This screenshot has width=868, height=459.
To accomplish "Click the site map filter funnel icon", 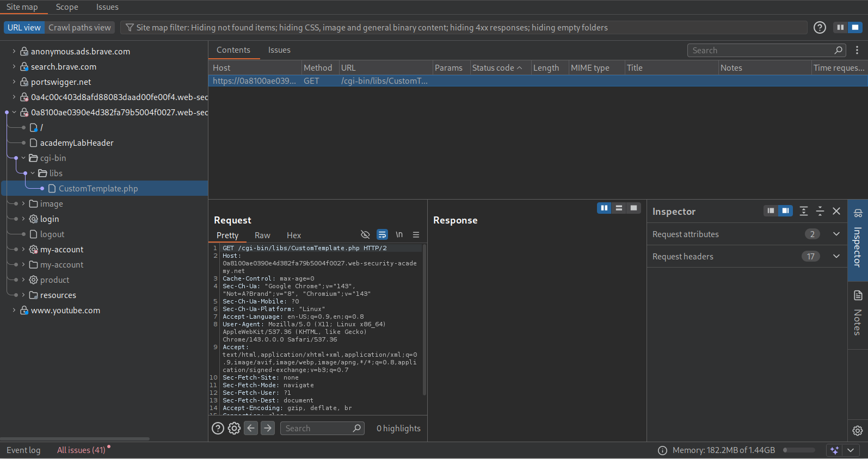I will coord(130,28).
